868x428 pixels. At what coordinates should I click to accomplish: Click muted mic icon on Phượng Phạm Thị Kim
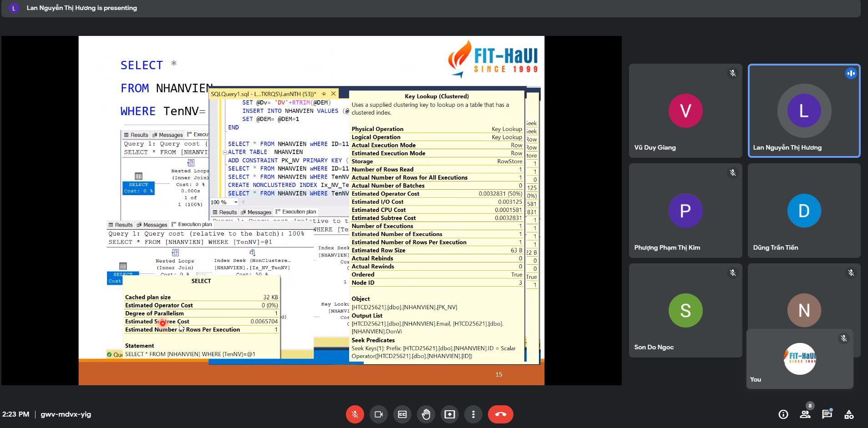tap(733, 173)
